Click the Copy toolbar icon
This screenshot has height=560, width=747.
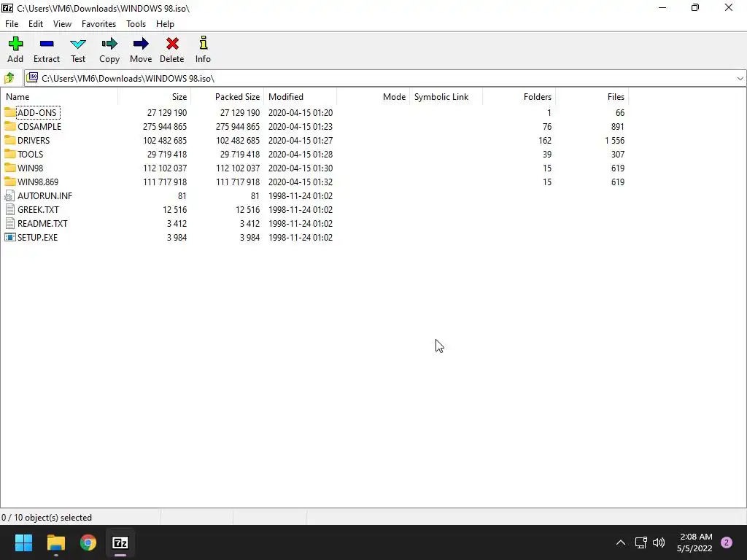tap(109, 44)
